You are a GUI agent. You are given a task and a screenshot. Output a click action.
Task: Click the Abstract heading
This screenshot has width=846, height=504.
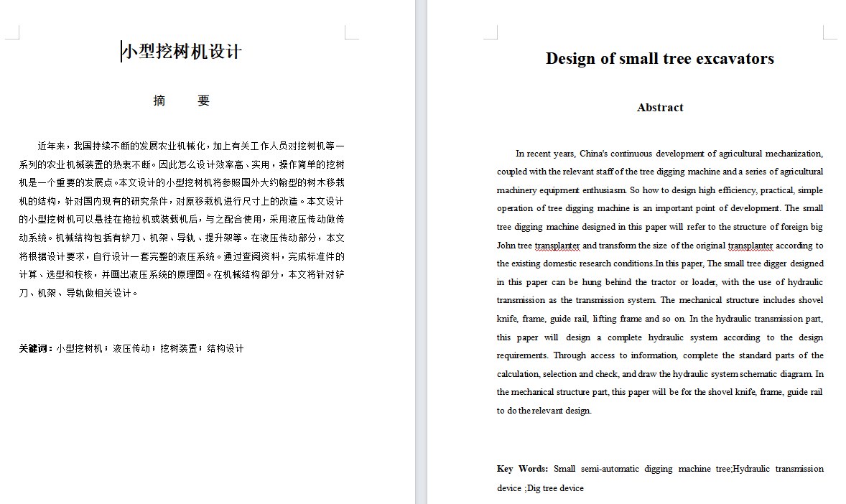click(660, 108)
